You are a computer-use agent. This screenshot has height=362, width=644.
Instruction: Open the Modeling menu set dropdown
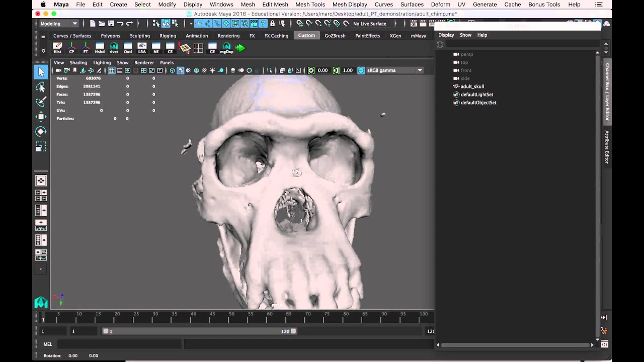pos(59,24)
